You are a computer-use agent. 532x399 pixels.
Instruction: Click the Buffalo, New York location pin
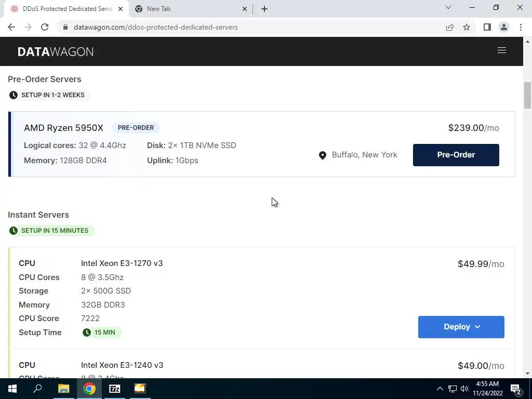click(323, 155)
